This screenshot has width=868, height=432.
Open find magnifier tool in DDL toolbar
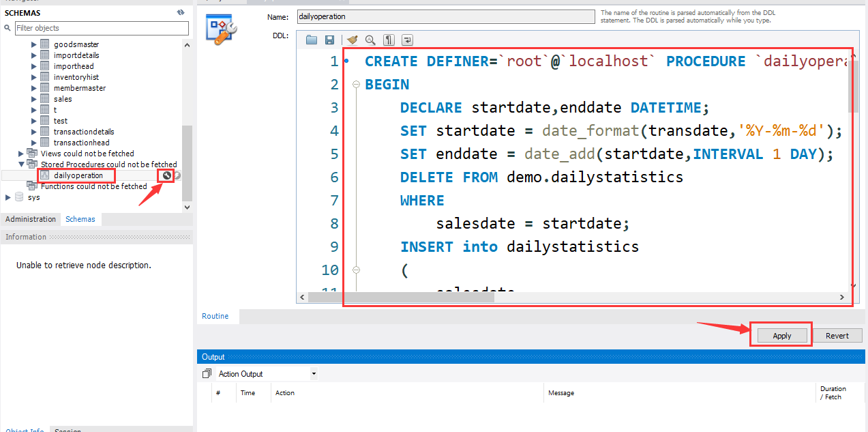point(370,40)
